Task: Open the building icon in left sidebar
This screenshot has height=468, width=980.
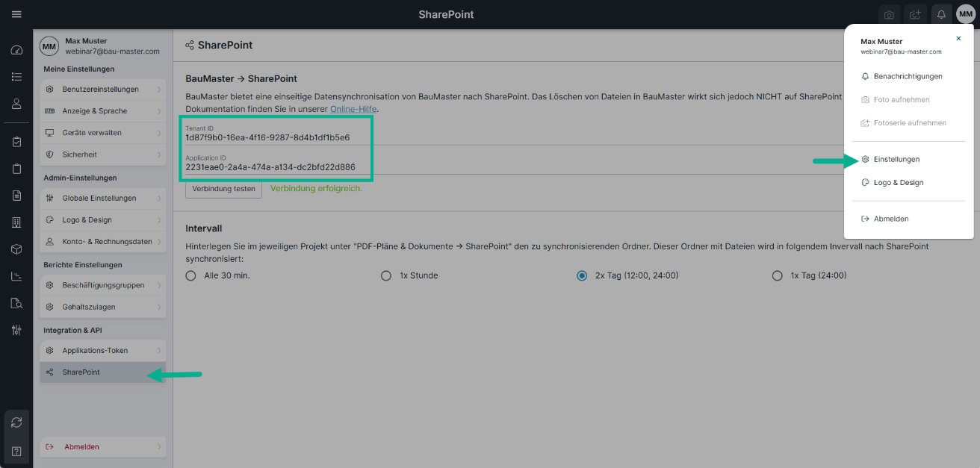Action: [16, 222]
